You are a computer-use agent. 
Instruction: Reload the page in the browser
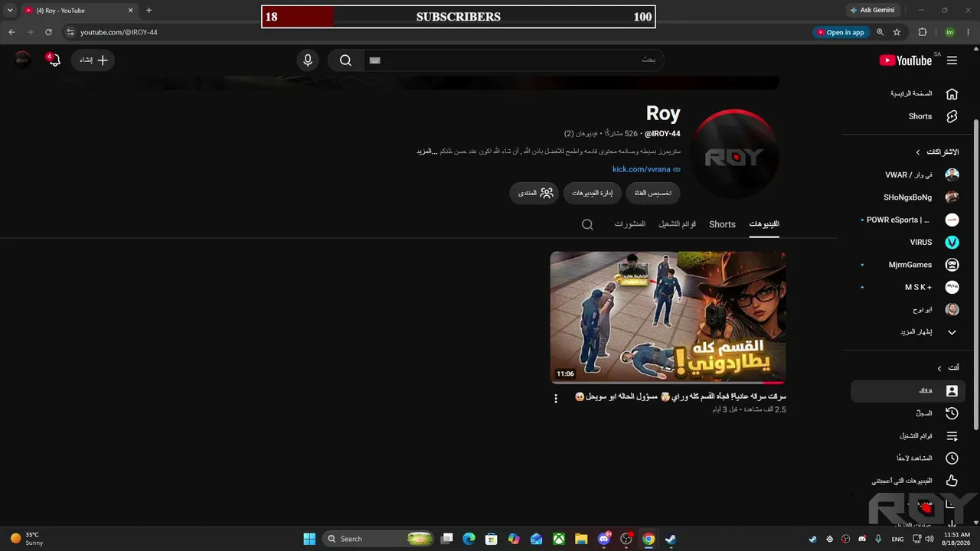click(x=48, y=32)
